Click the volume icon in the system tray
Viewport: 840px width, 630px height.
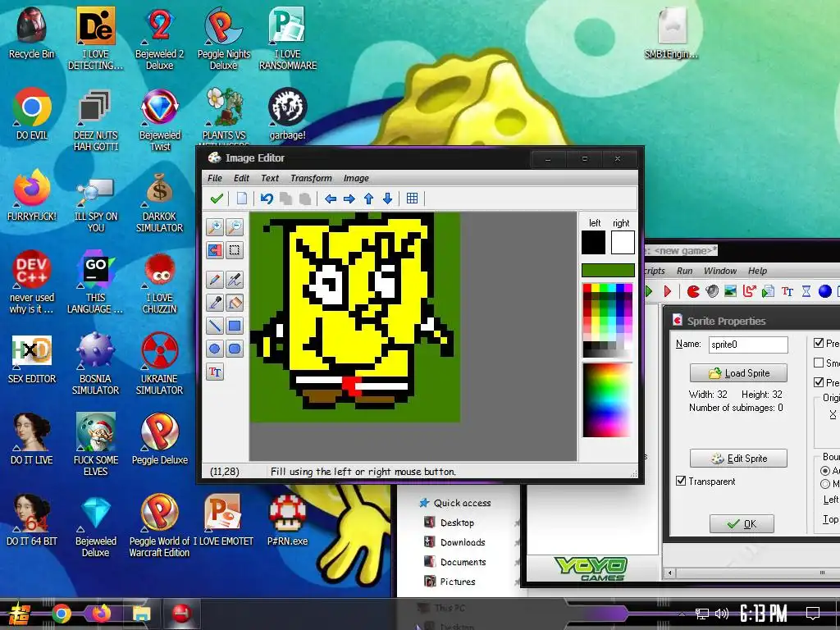pyautogui.click(x=722, y=614)
